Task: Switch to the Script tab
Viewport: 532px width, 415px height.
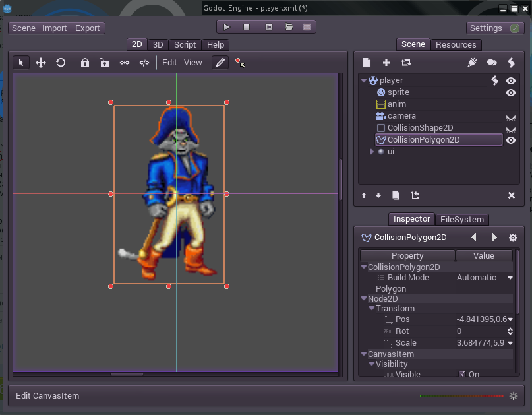Action: [x=185, y=45]
